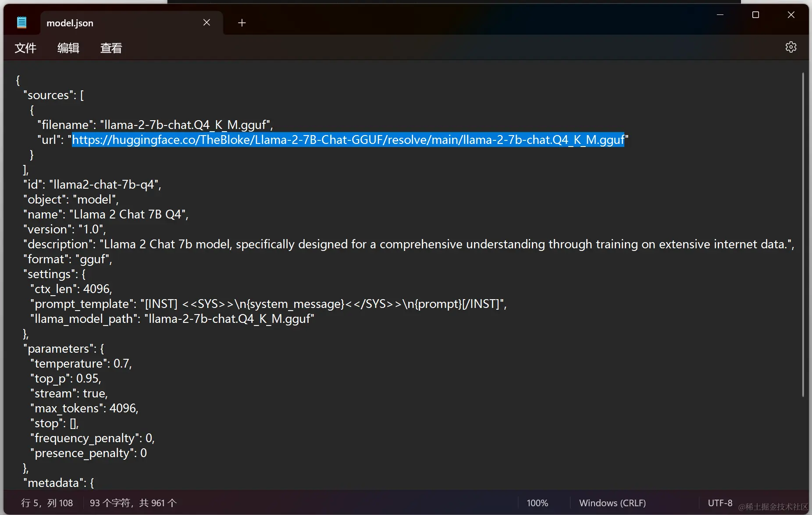Image resolution: width=812 pixels, height=515 pixels.
Task: Click the "stop": [] line
Action: 54,423
